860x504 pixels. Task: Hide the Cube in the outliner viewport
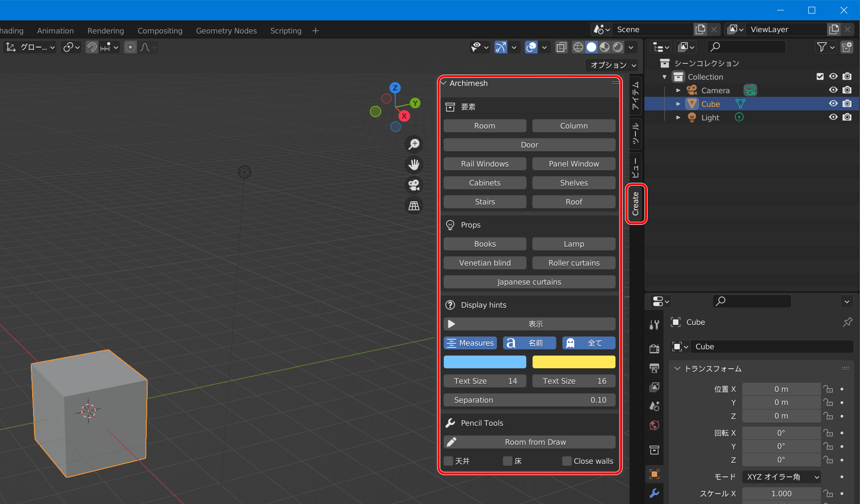(x=833, y=104)
